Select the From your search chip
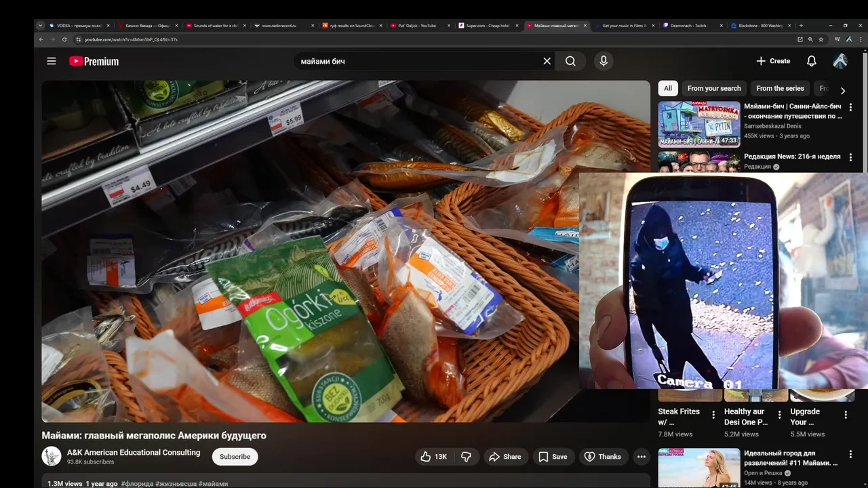Screen dimensions: 868x488 point(714,88)
